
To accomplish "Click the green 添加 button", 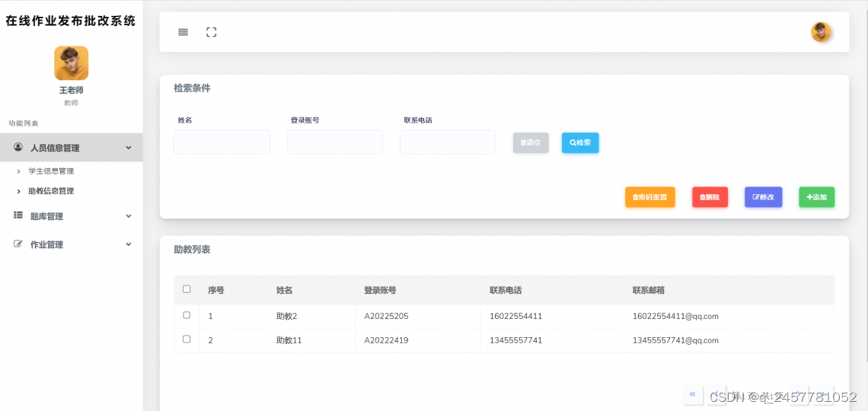I will point(817,197).
